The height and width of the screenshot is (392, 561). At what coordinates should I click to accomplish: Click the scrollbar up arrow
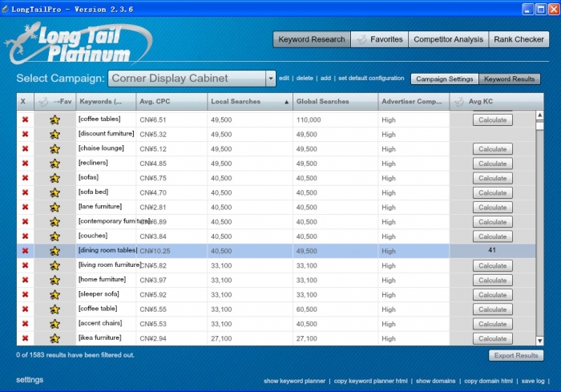[x=540, y=115]
